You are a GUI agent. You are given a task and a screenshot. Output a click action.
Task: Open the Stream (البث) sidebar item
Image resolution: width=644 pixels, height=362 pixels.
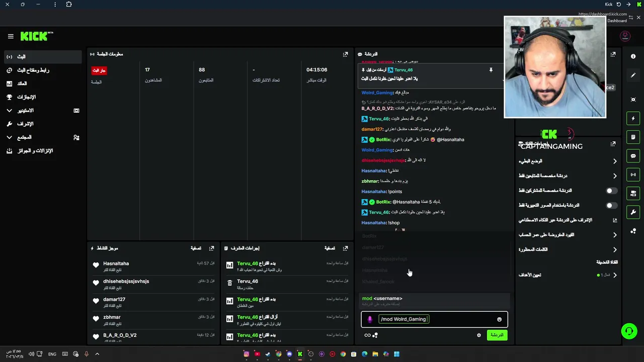pyautogui.click(x=43, y=57)
